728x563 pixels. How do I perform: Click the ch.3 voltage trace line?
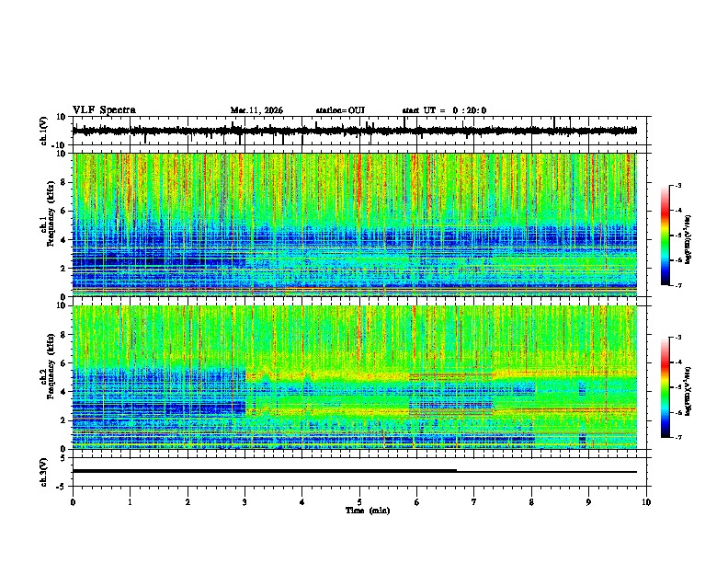coord(355,471)
